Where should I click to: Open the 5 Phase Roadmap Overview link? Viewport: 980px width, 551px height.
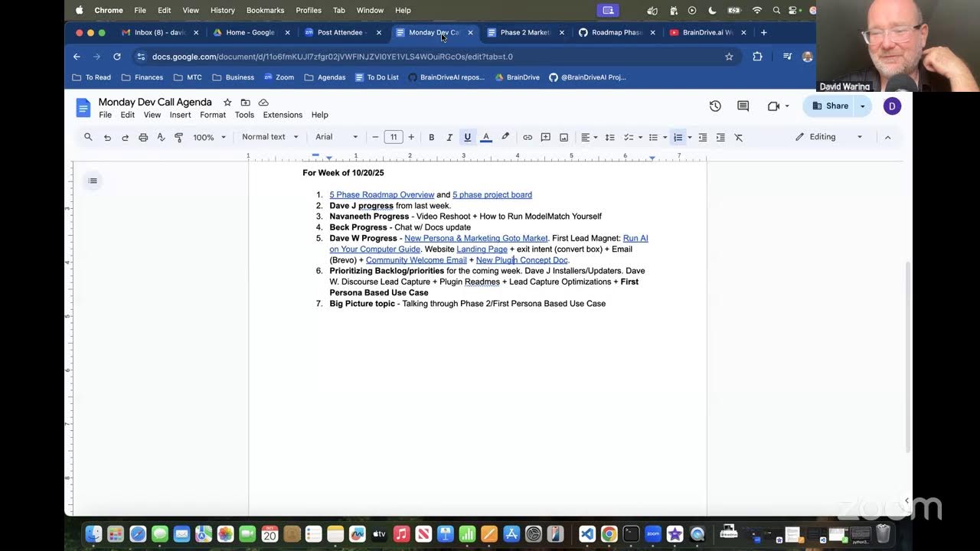[x=381, y=195]
